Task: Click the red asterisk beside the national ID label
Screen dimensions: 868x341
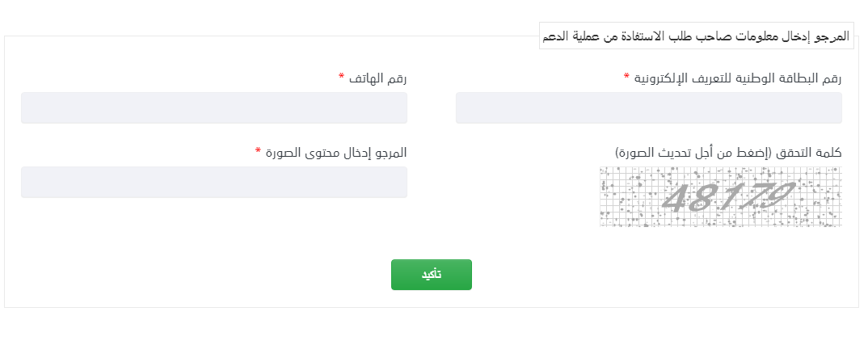Action: tap(626, 77)
